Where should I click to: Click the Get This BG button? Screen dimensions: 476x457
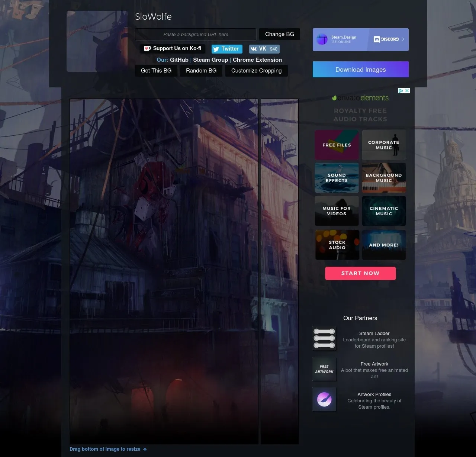(156, 71)
